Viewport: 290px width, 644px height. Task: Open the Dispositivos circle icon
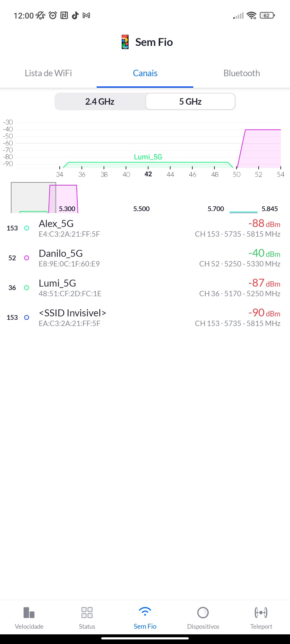coord(203,613)
